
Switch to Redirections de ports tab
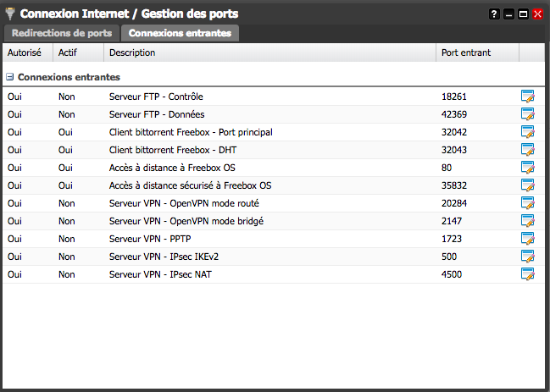(61, 33)
